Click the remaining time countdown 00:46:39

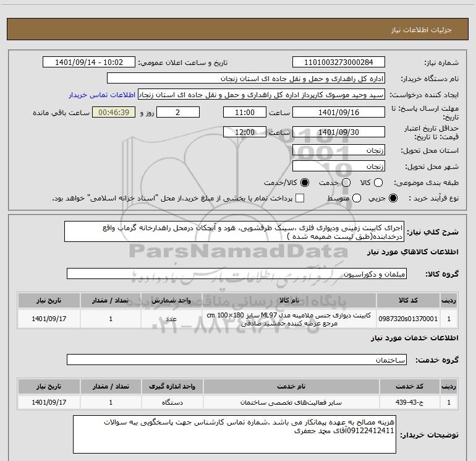(114, 112)
